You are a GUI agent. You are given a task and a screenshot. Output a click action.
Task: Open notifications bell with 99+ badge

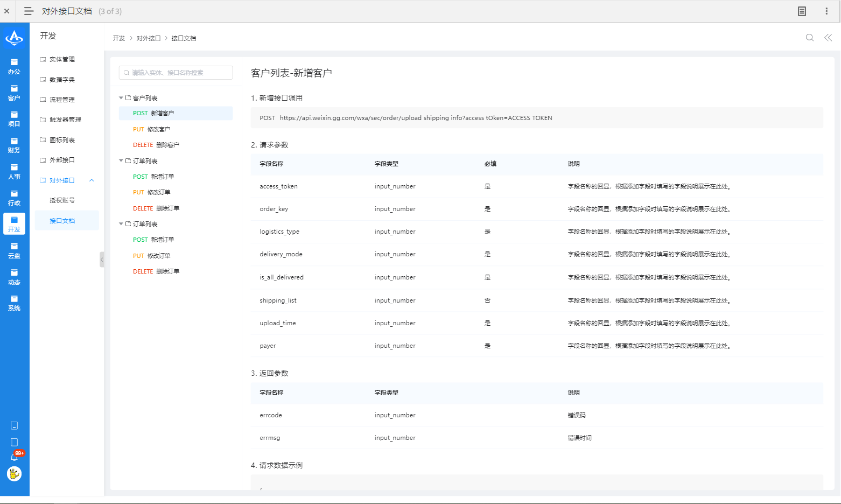[x=15, y=457]
